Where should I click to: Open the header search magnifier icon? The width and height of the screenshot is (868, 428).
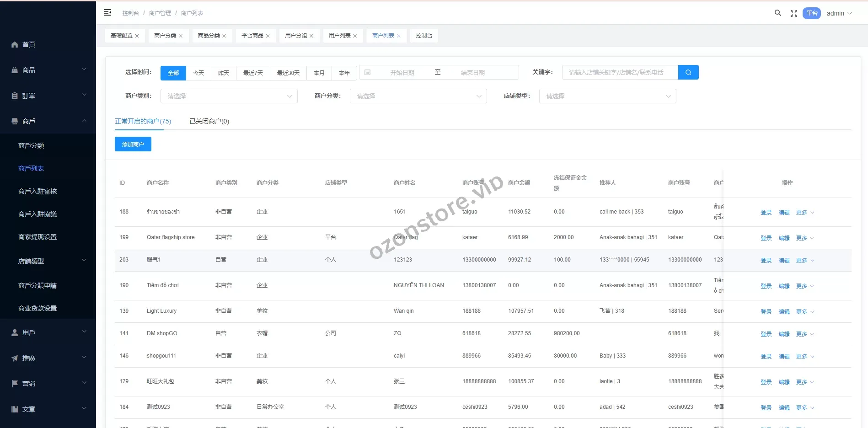777,13
